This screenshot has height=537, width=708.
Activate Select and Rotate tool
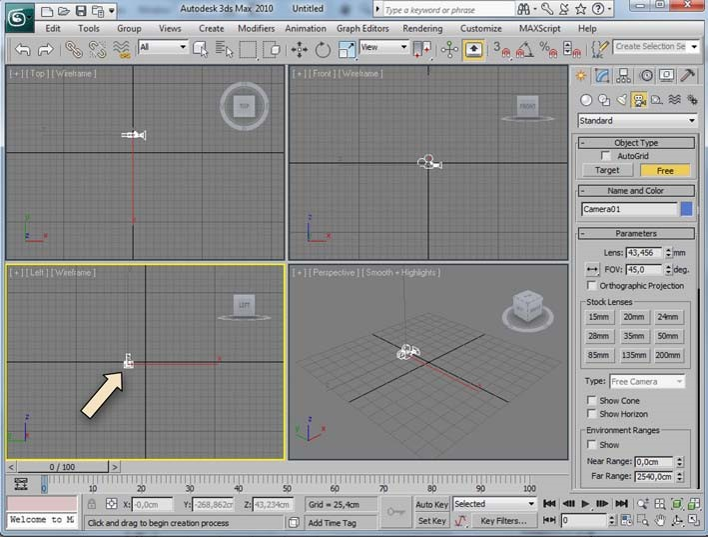point(322,49)
